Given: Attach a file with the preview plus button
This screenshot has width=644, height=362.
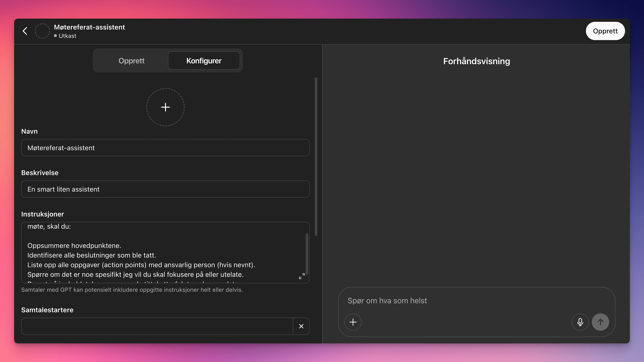Looking at the screenshot, I should coord(353,322).
